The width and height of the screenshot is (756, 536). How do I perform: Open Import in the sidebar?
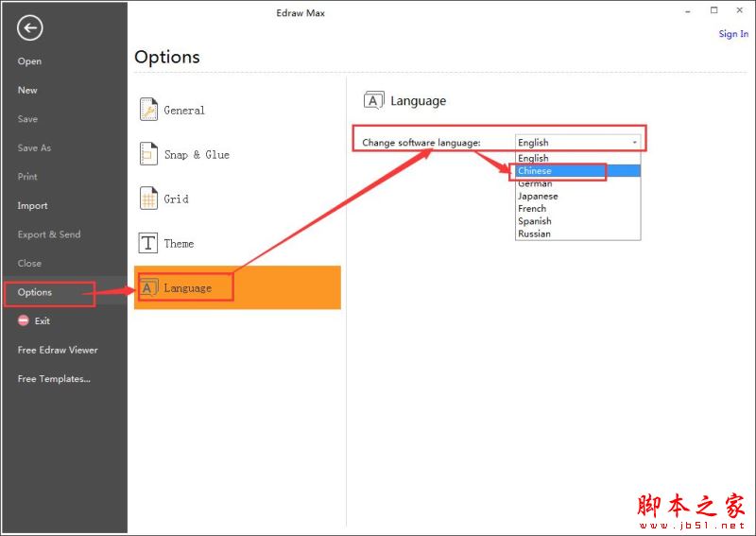point(32,205)
